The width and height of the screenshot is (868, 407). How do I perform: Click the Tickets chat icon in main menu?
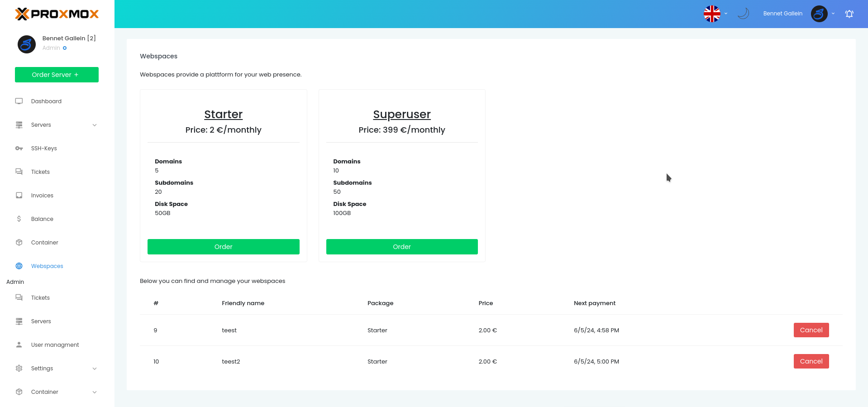point(19,172)
